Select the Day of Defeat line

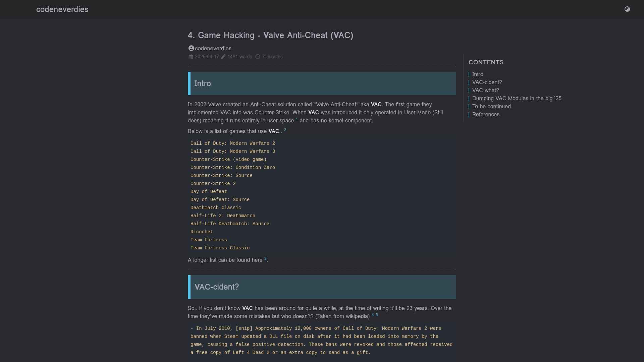click(209, 192)
